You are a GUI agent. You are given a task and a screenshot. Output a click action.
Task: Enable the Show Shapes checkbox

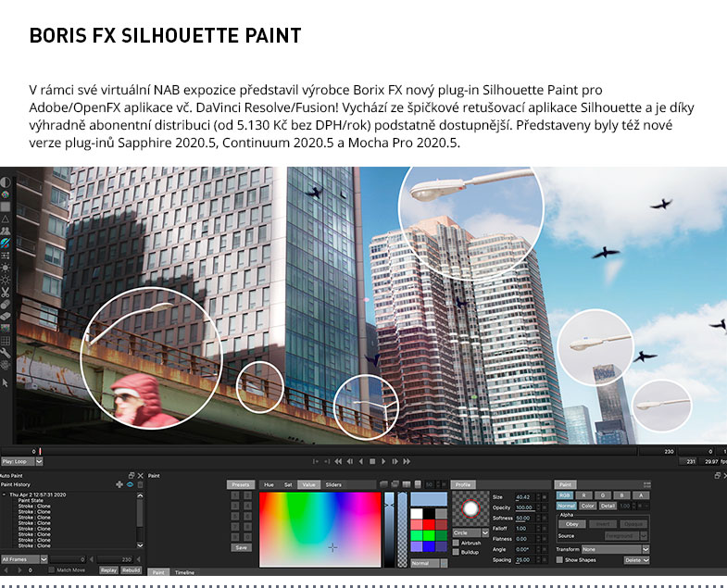click(x=559, y=560)
